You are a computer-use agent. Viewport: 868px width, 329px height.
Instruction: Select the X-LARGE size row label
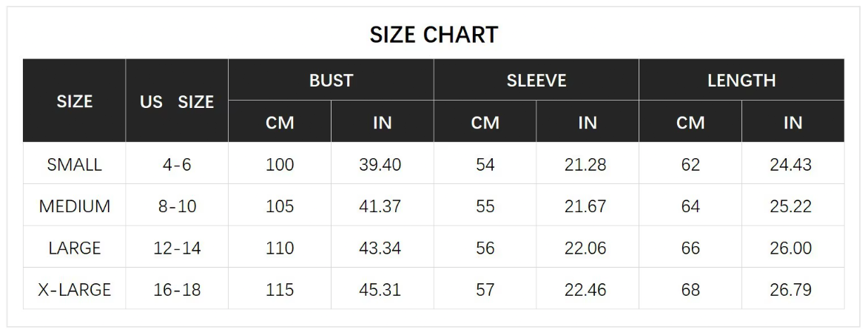point(74,289)
